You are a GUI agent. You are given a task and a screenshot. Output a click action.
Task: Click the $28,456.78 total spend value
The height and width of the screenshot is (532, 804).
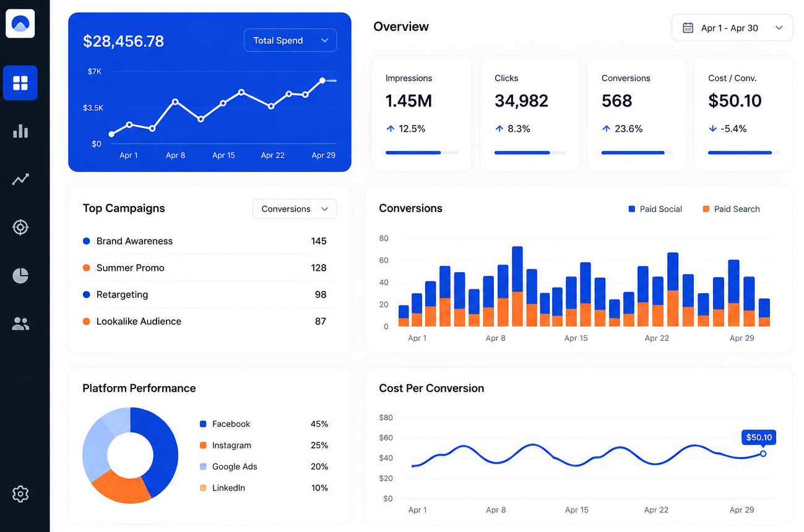pyautogui.click(x=124, y=41)
